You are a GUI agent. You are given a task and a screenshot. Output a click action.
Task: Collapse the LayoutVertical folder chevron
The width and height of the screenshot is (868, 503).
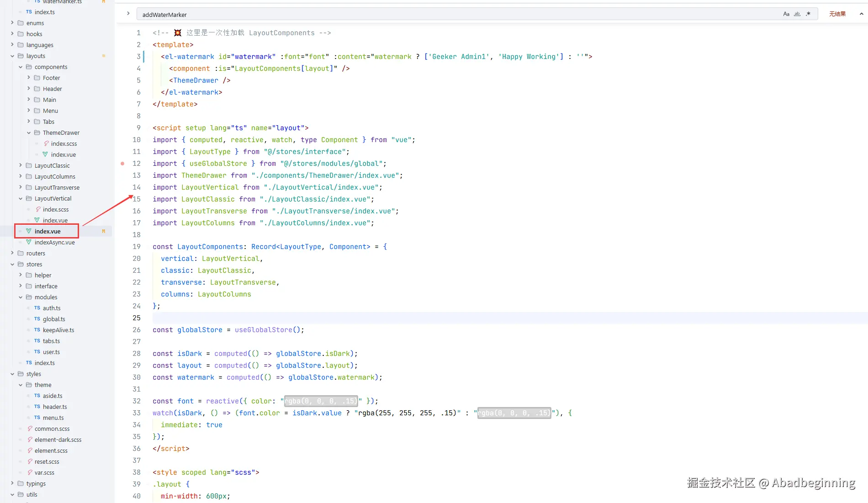[x=21, y=198]
